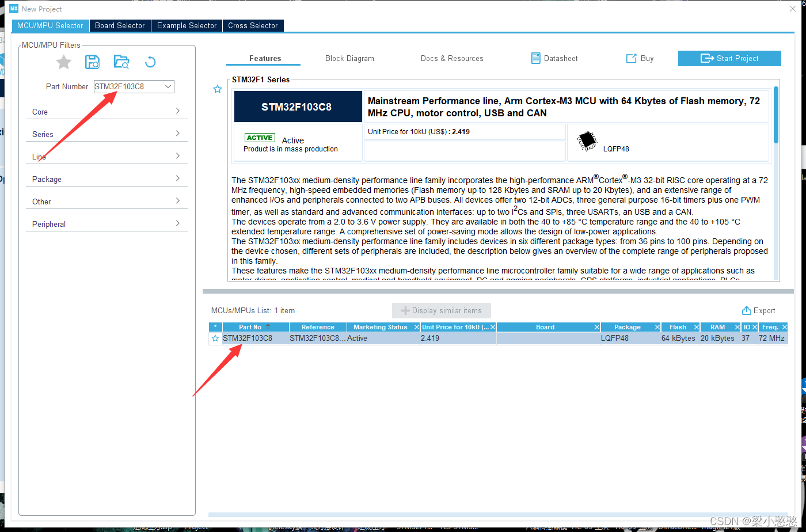Click the horizontal scrollbar under the MCU list
Screen dimensions: 806x532
[x=498, y=514]
